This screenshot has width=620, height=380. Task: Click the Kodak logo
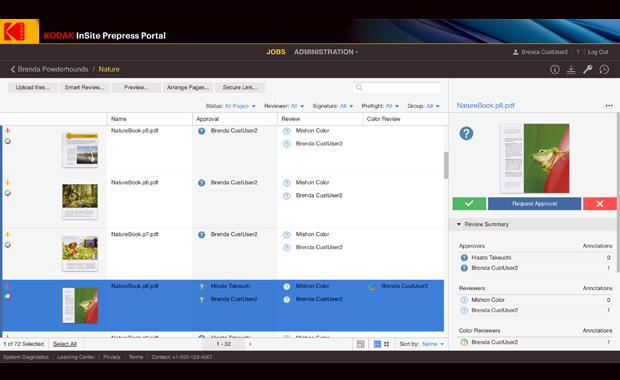[19, 31]
